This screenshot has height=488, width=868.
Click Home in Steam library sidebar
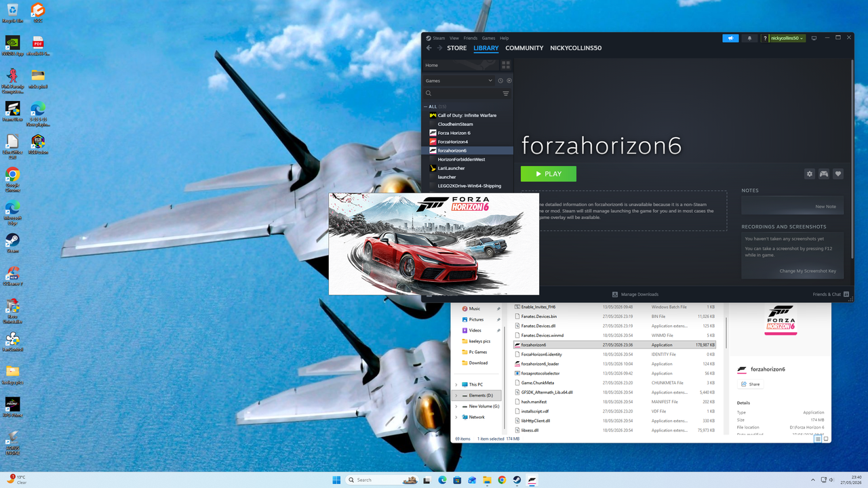[x=460, y=65]
